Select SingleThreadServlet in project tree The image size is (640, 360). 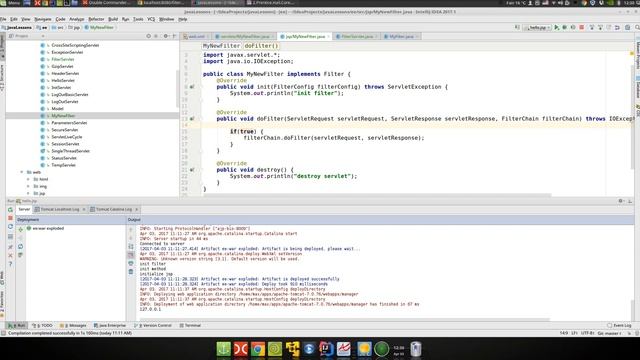click(70, 151)
